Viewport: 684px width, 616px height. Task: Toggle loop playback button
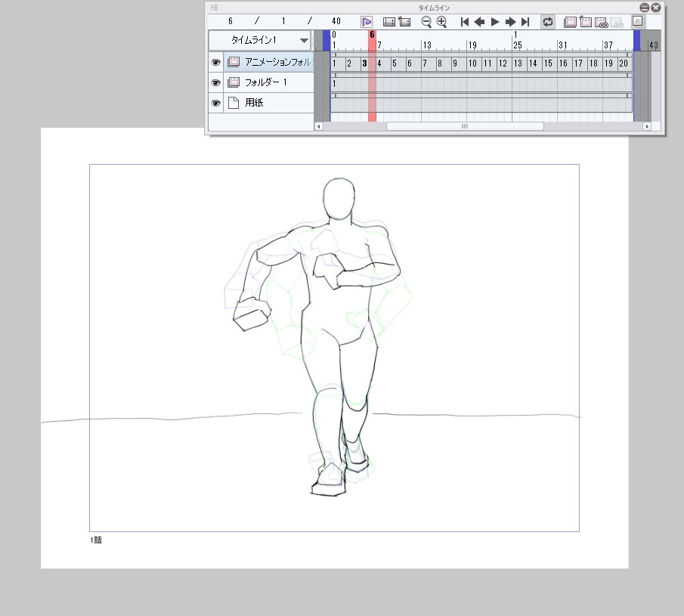point(548,22)
